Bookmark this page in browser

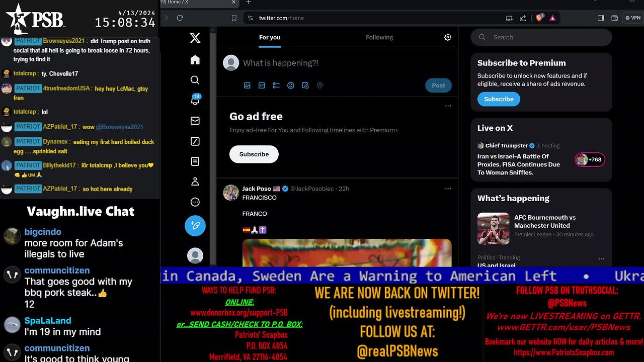[234, 18]
